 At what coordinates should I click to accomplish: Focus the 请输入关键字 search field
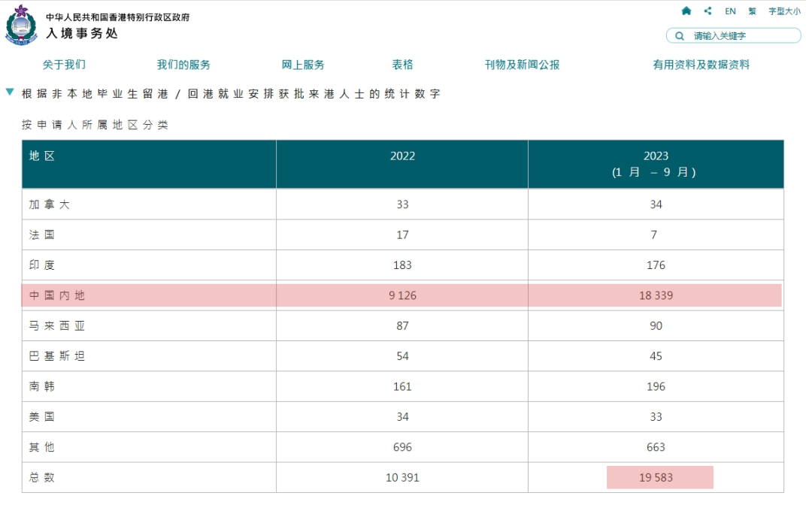[x=733, y=36]
